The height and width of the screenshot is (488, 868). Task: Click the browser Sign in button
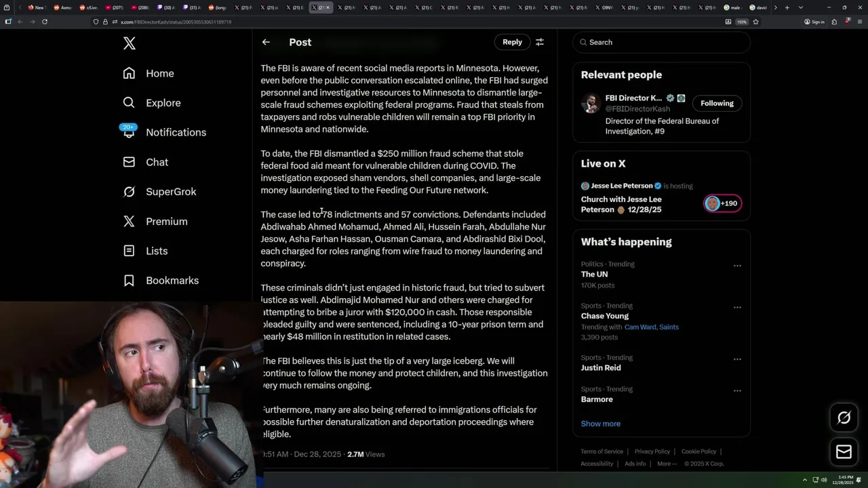pos(814,22)
